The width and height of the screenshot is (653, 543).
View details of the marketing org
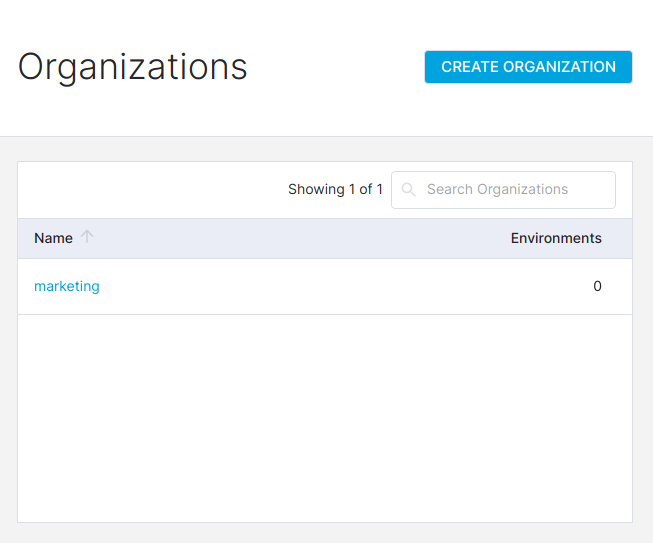click(67, 286)
